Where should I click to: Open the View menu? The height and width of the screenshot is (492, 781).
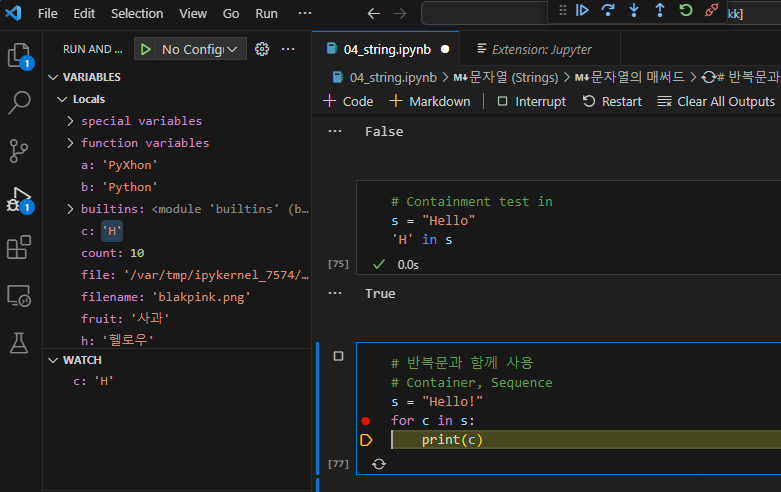coord(193,13)
